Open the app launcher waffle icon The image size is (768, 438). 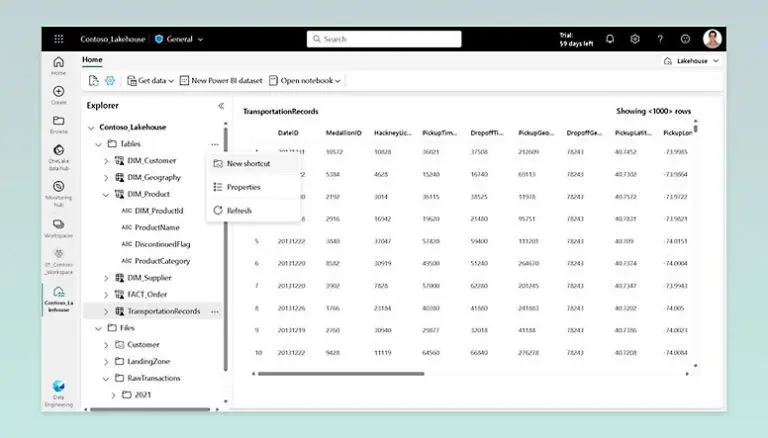[x=59, y=39]
